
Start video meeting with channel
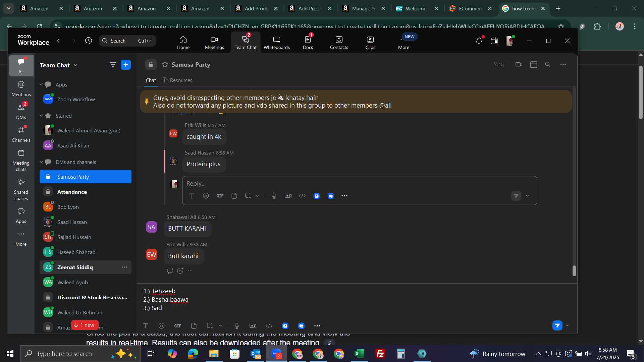[519, 64]
